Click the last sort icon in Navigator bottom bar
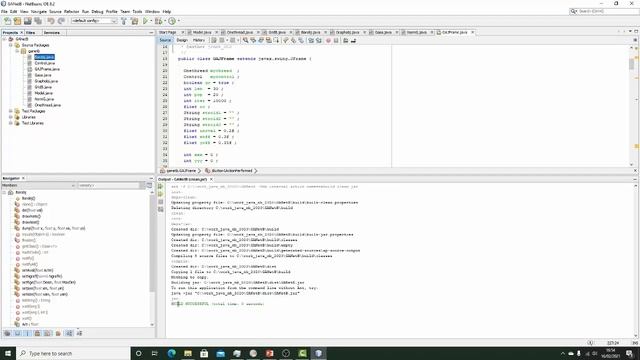Image resolution: width=640 pixels, height=360 pixels. point(79,333)
